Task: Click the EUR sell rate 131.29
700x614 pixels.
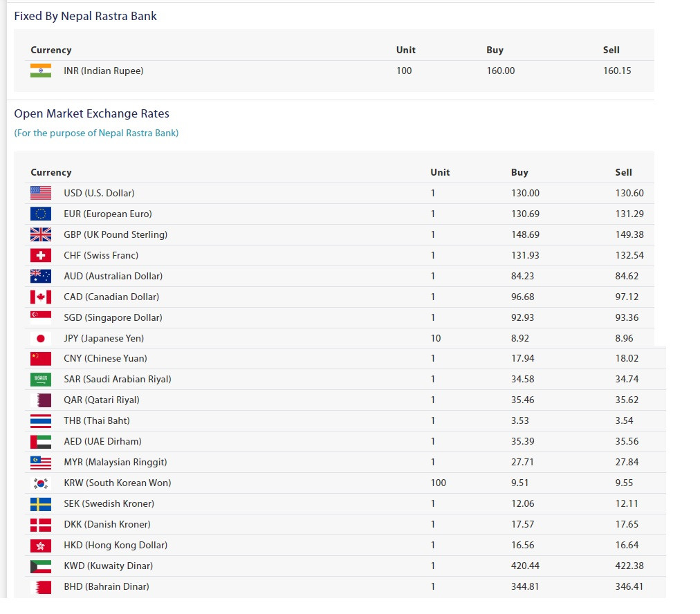Action: click(x=629, y=214)
